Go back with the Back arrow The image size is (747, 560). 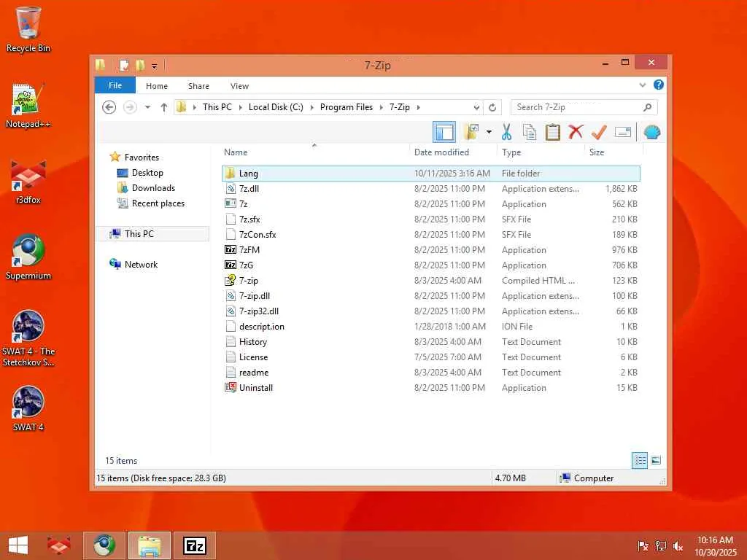[109, 107]
